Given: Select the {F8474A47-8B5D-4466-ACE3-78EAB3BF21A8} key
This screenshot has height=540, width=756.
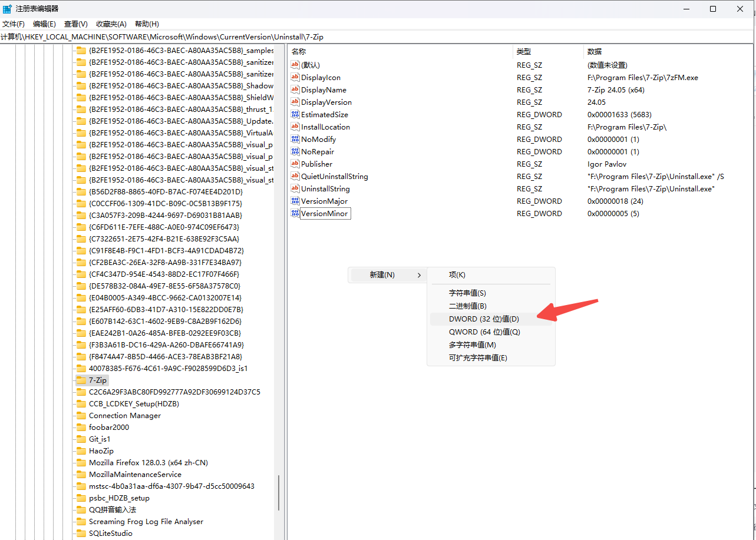Looking at the screenshot, I should tap(166, 357).
